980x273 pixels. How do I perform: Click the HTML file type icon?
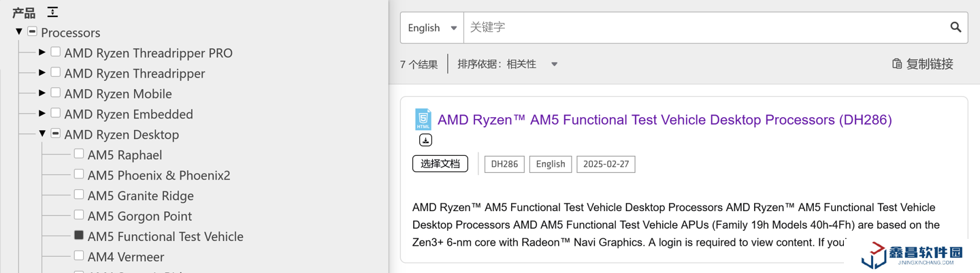[423, 119]
